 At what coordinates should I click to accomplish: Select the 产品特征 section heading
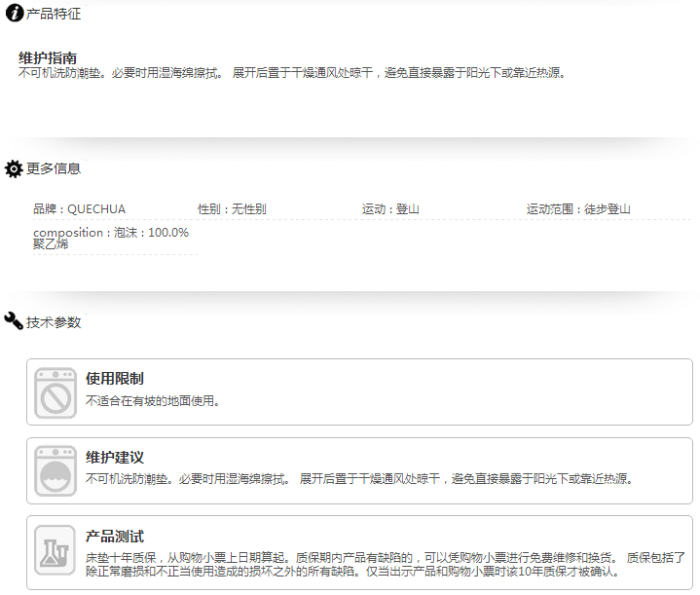pyautogui.click(x=54, y=14)
